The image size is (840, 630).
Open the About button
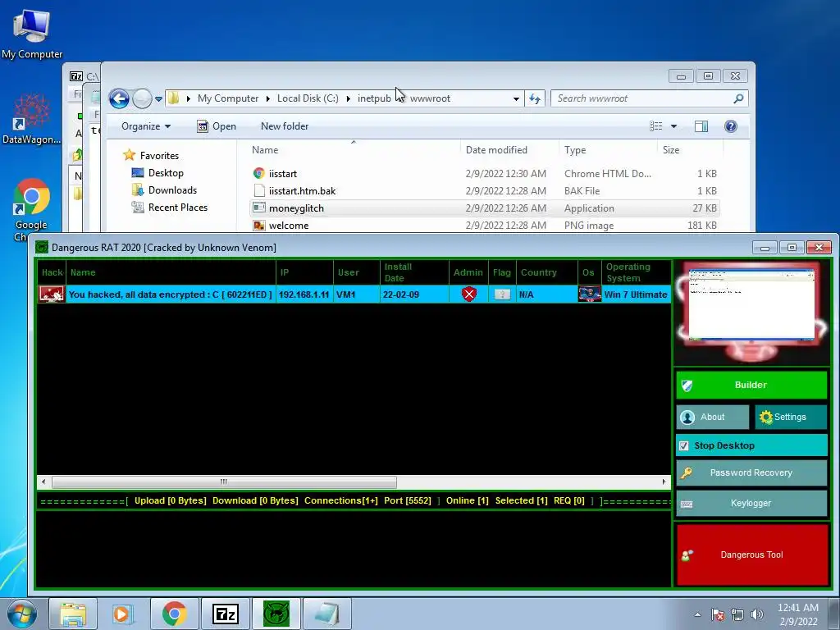pos(713,417)
